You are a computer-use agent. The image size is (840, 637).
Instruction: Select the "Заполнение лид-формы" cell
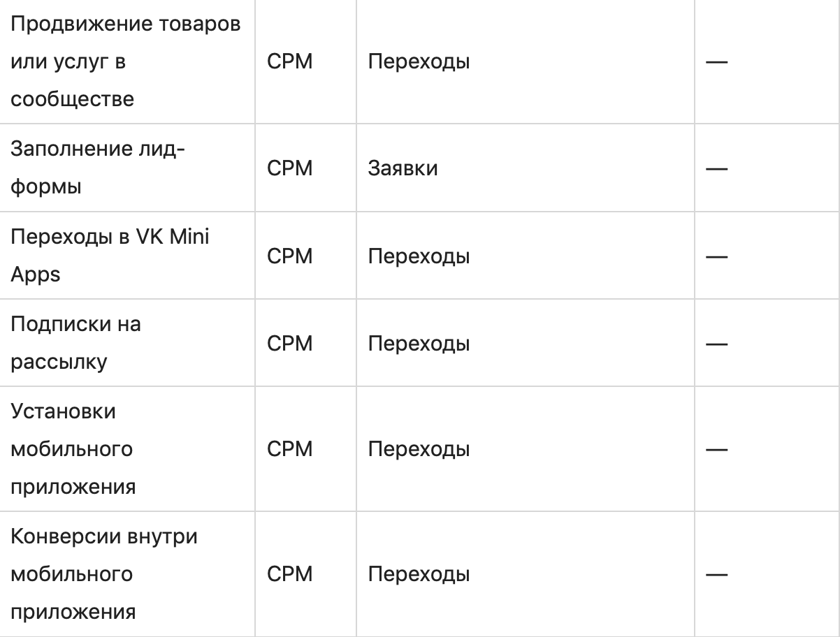coord(97,168)
